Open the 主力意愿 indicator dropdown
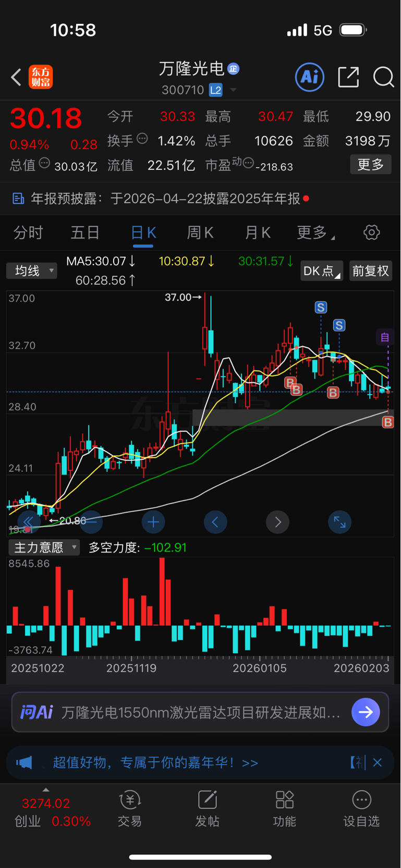 pyautogui.click(x=44, y=547)
